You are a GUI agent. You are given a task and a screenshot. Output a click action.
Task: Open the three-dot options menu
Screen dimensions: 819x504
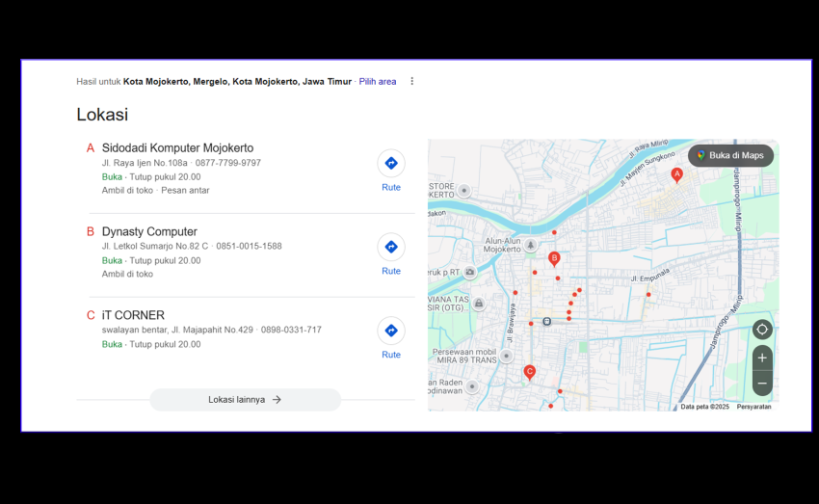[412, 81]
